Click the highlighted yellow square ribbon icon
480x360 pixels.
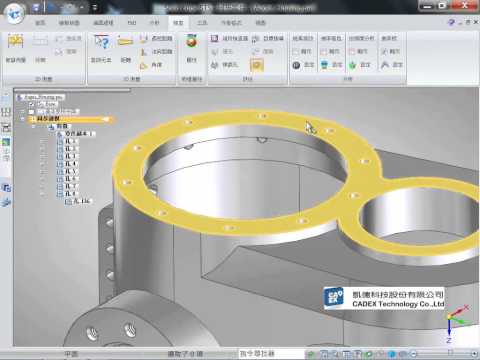[256, 65]
